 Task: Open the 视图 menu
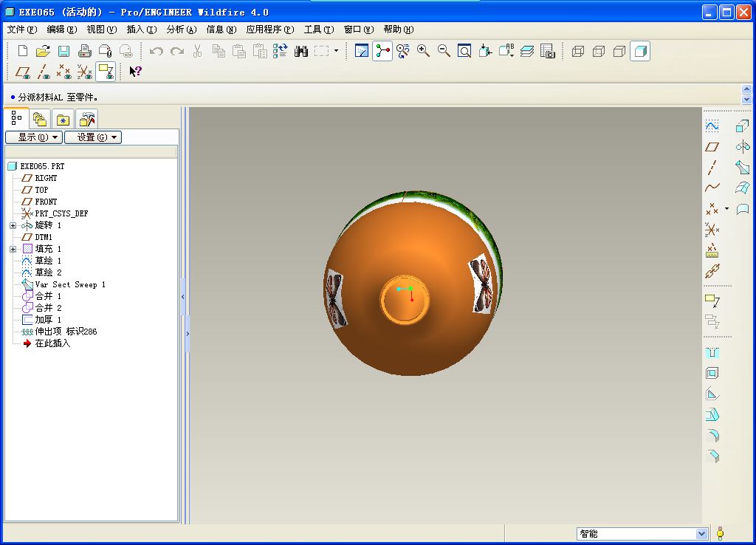(x=102, y=30)
